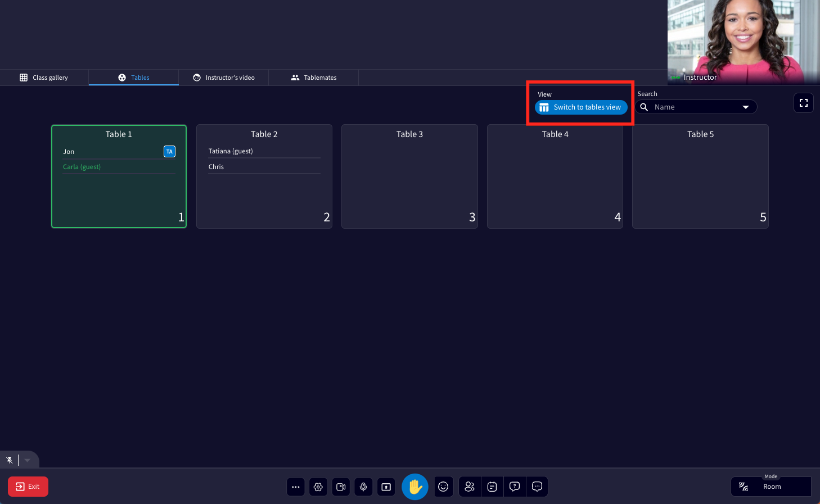Viewport: 820px width, 504px height.
Task: Click the TA badge next to Jon
Action: (x=169, y=151)
